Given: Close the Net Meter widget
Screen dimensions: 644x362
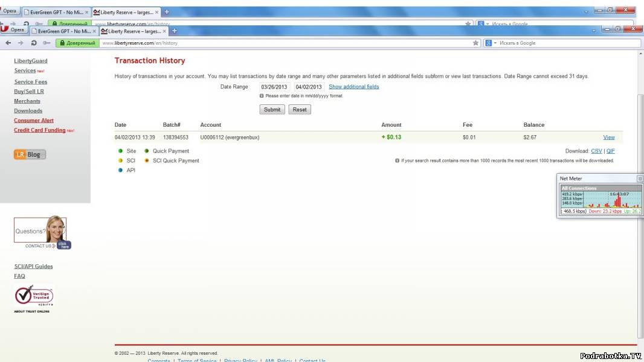Looking at the screenshot, I should coord(640,179).
